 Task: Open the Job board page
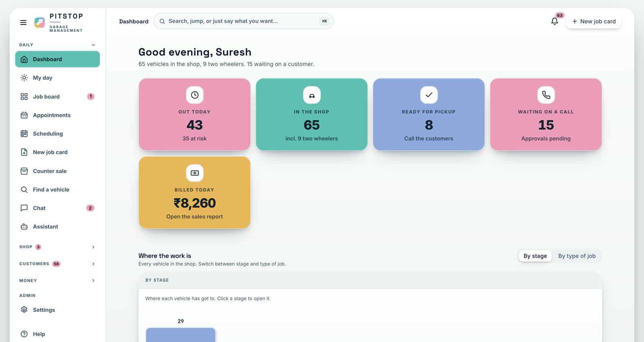[58, 97]
